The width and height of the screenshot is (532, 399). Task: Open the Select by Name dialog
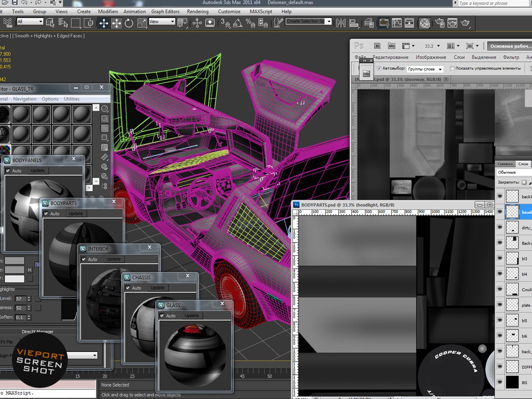click(63, 23)
